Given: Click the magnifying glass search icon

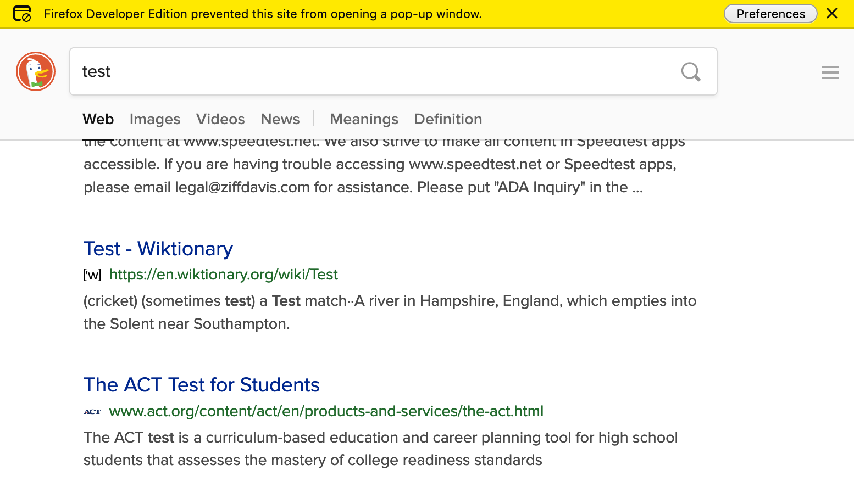Looking at the screenshot, I should point(691,71).
